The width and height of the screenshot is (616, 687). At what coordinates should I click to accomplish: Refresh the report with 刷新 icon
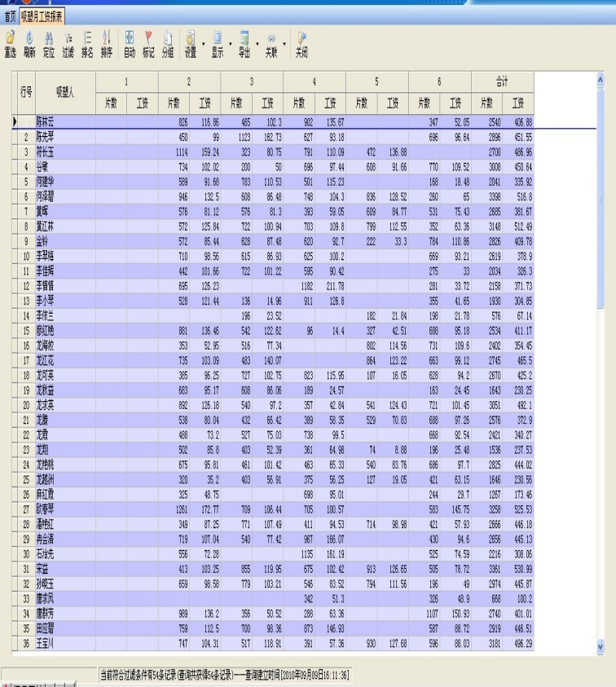click(x=30, y=44)
